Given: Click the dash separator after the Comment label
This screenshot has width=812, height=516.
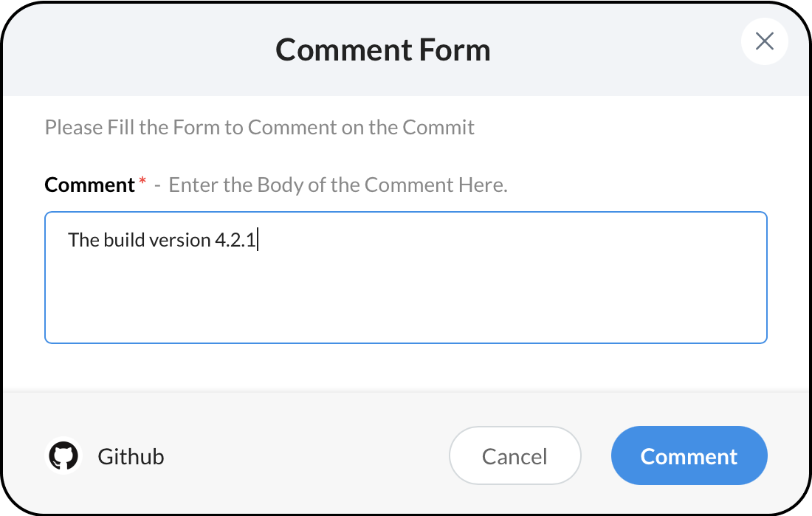Looking at the screenshot, I should click(157, 185).
